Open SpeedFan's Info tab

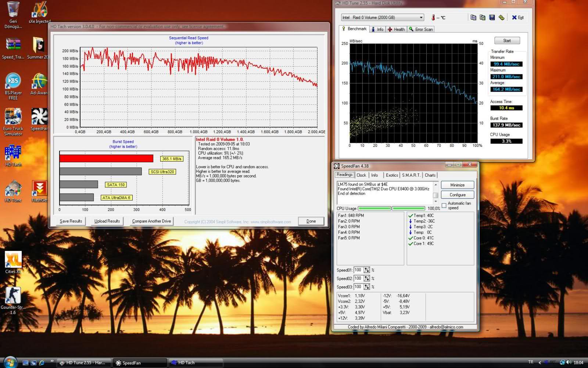tap(374, 175)
